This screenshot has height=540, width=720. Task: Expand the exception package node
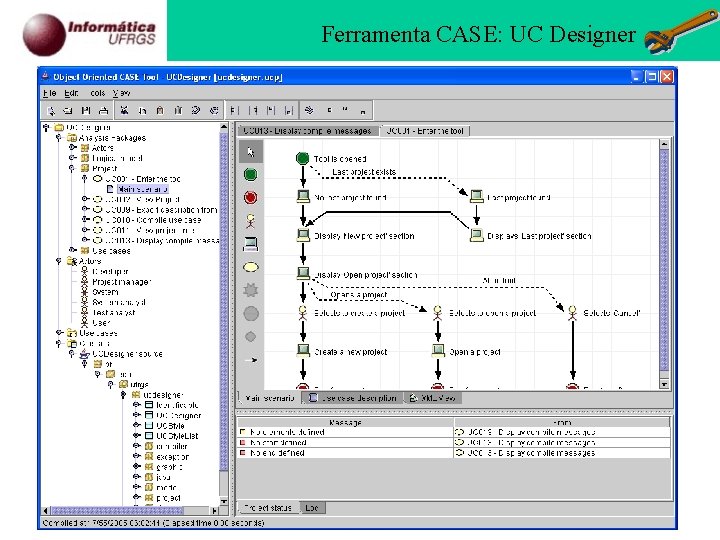[x=136, y=456]
